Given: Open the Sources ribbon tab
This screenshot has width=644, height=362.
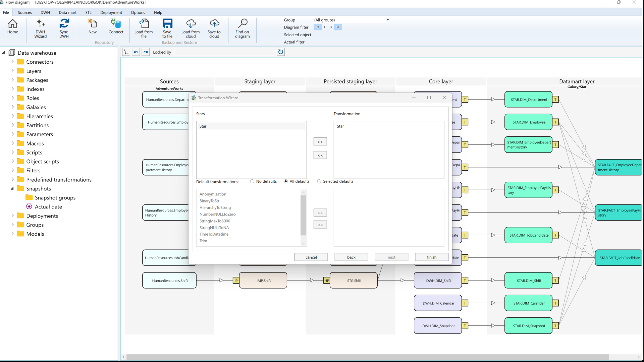Looking at the screenshot, I should click(x=25, y=12).
